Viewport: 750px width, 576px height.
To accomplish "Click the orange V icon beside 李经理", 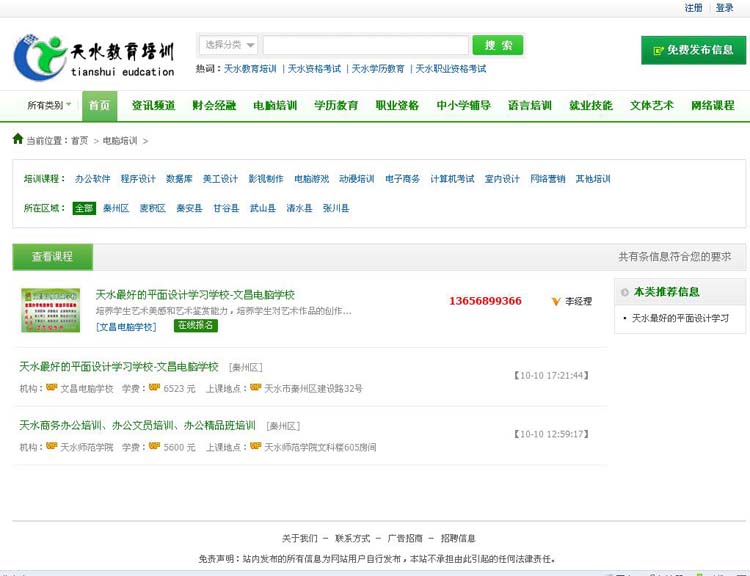I will click(x=556, y=301).
